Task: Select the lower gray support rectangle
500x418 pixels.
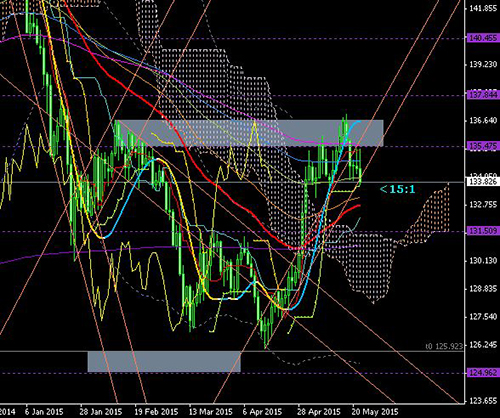Action: tap(164, 361)
